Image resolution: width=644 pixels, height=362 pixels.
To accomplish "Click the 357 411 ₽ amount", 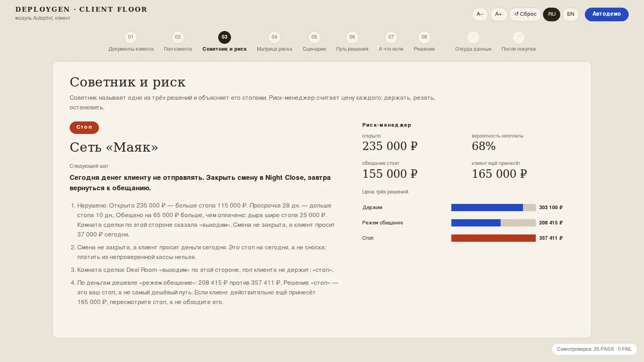I will (551, 238).
